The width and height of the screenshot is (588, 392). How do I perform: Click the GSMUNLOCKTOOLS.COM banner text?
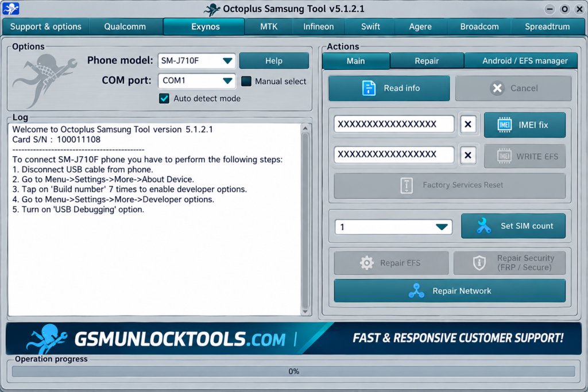180,339
